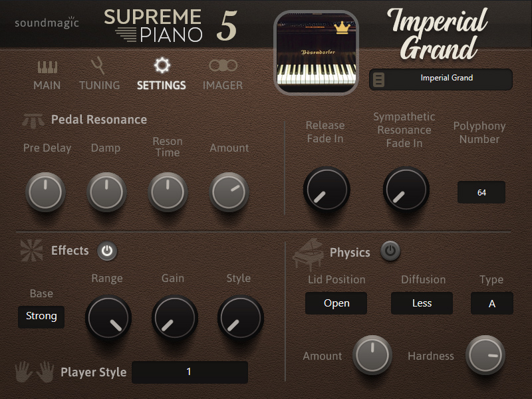This screenshot has height=399, width=532.
Task: Click the Lid Position label
Action: click(336, 279)
